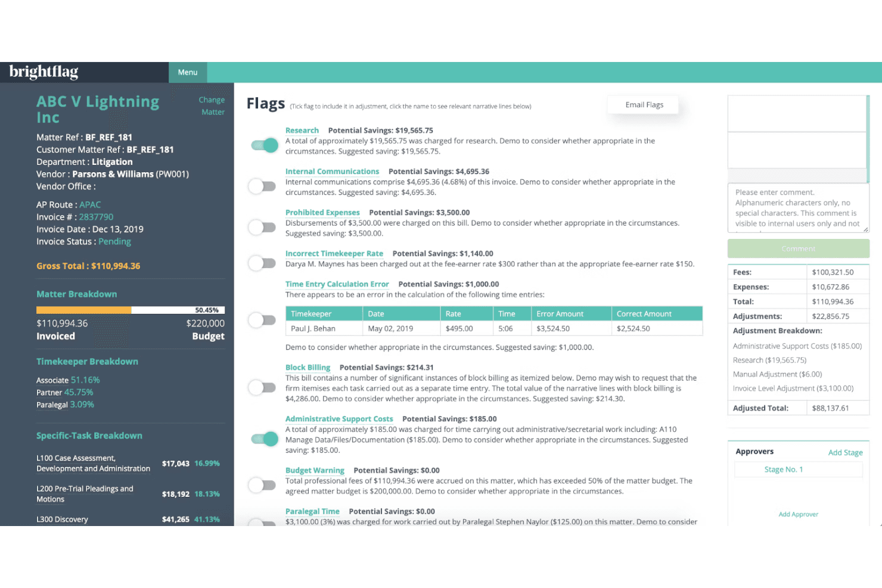The image size is (882, 588).
Task: Click the APAC AP Route link
Action: [x=90, y=205]
